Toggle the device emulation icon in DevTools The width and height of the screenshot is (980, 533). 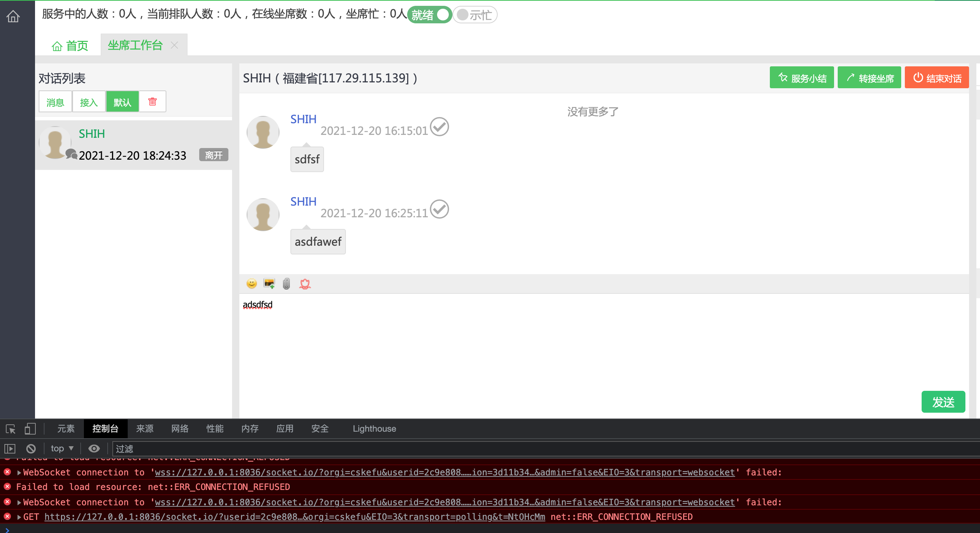pyautogui.click(x=30, y=429)
